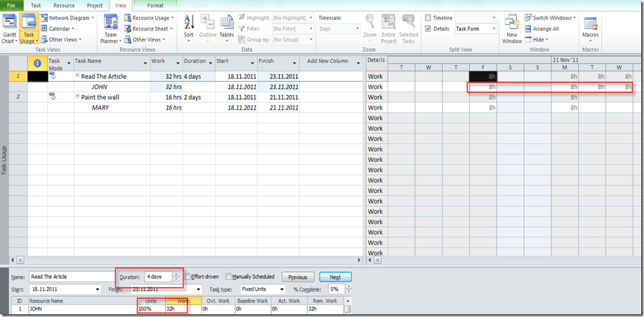Open the Task type dropdown

coord(281,289)
